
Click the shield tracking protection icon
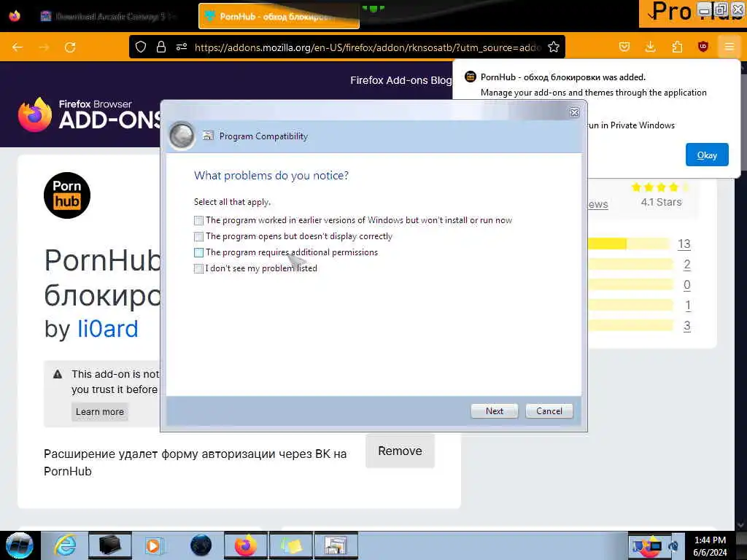[141, 47]
